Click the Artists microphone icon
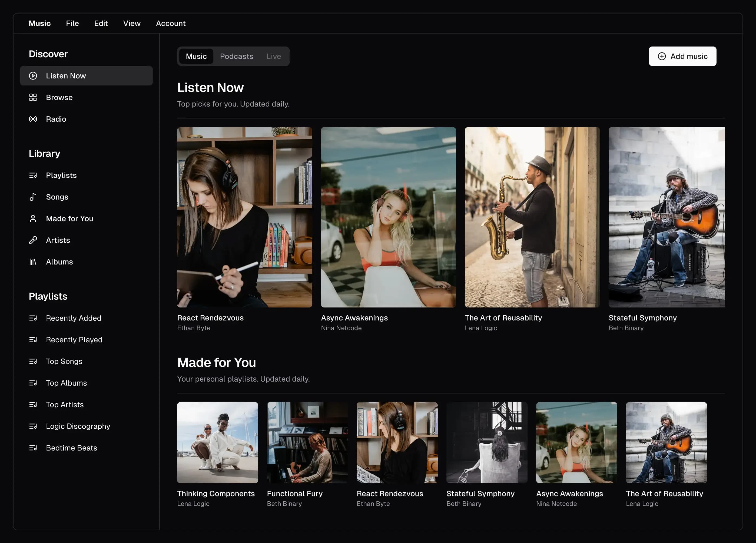The width and height of the screenshot is (756, 543). coord(33,240)
